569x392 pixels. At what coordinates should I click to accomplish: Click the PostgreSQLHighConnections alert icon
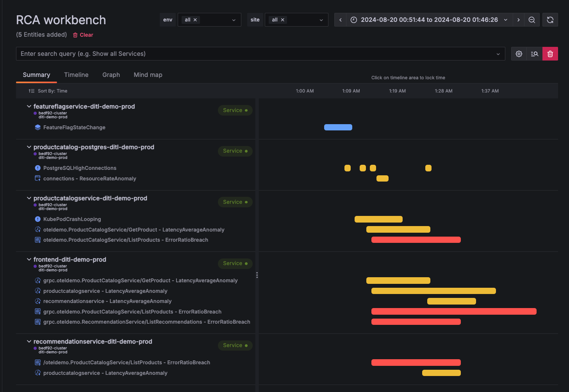(x=37, y=168)
